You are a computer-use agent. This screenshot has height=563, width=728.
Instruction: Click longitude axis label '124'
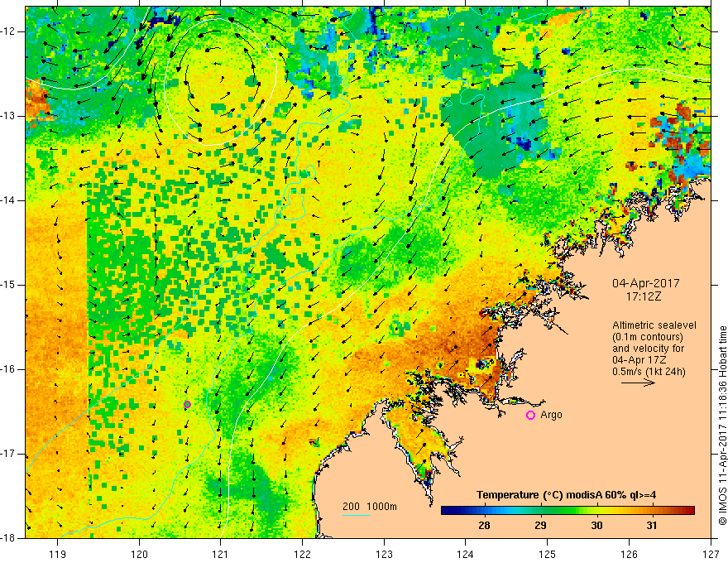466,554
